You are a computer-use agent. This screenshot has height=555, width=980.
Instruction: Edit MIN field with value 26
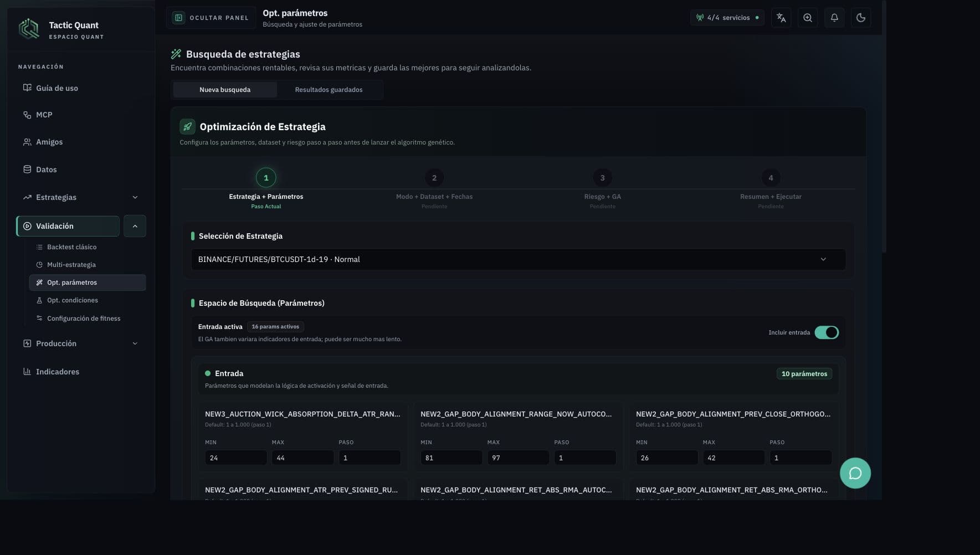(x=667, y=458)
